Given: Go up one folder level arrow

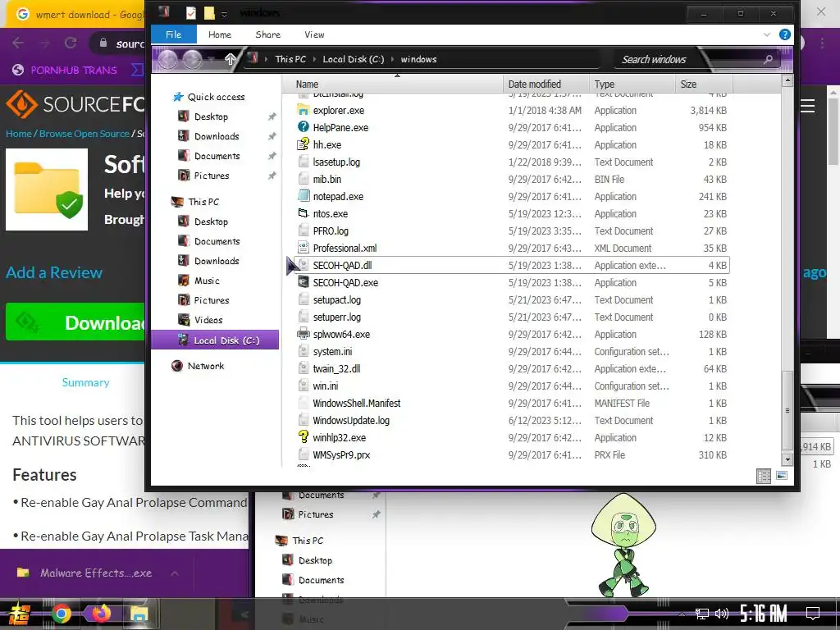Looking at the screenshot, I should [231, 59].
